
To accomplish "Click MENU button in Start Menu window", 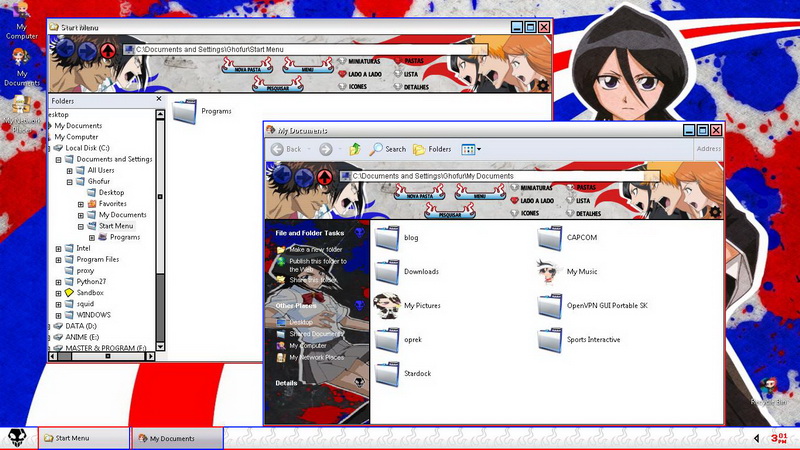I will coord(308,66).
